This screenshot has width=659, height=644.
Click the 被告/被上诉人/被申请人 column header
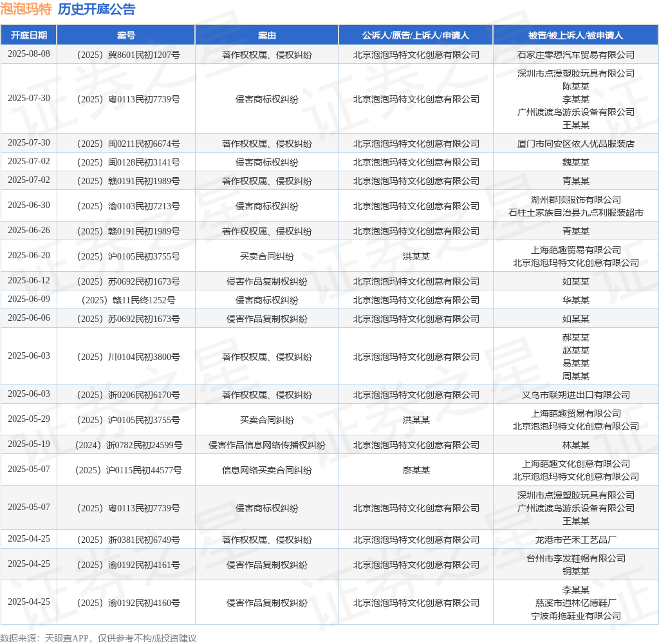click(576, 35)
